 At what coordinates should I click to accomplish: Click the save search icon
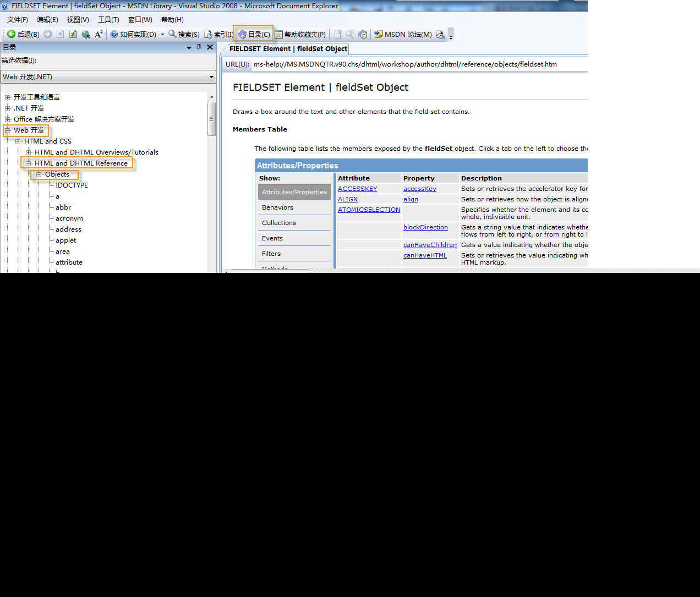click(350, 34)
